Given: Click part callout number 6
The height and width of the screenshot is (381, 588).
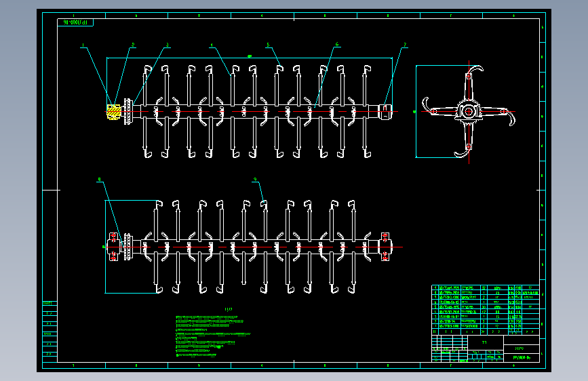Looking at the screenshot, I should tap(337, 44).
